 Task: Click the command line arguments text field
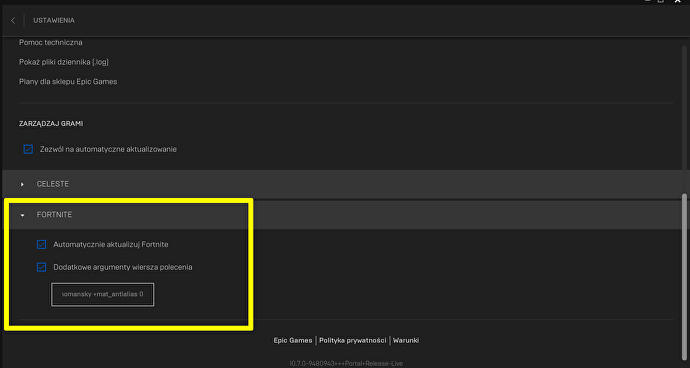click(x=103, y=294)
